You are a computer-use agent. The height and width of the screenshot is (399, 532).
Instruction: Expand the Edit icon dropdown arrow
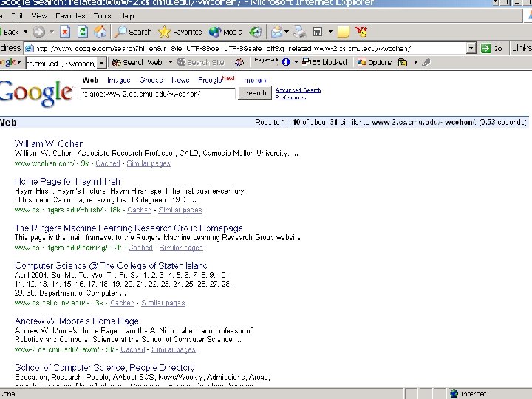pos(330,32)
